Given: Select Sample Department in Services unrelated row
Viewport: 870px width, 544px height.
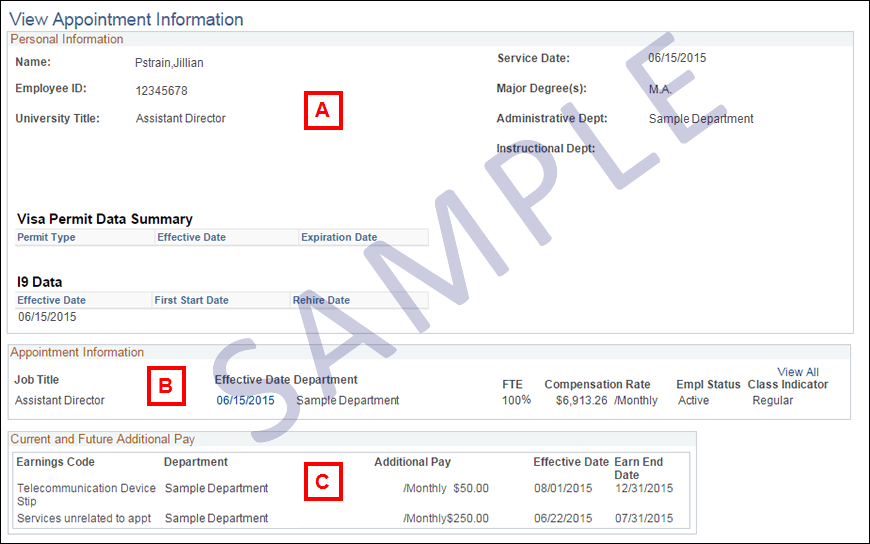Looking at the screenshot, I should (x=216, y=518).
